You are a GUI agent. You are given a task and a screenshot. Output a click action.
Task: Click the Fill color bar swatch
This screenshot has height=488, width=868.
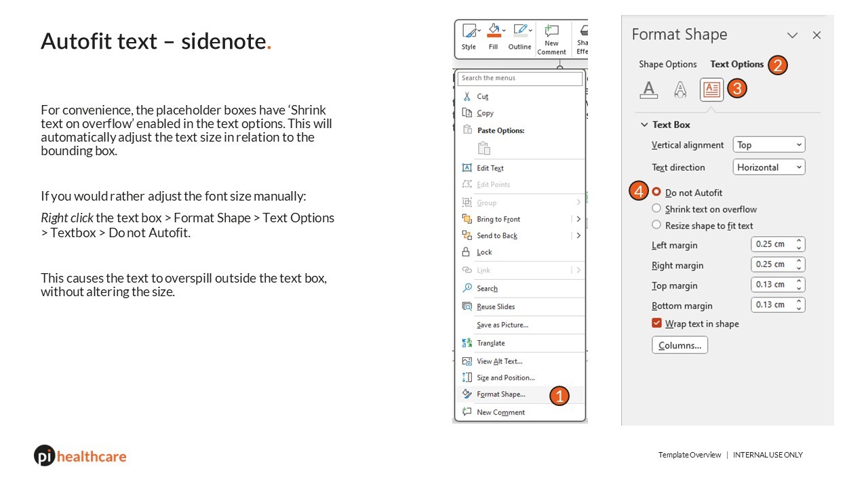[494, 37]
